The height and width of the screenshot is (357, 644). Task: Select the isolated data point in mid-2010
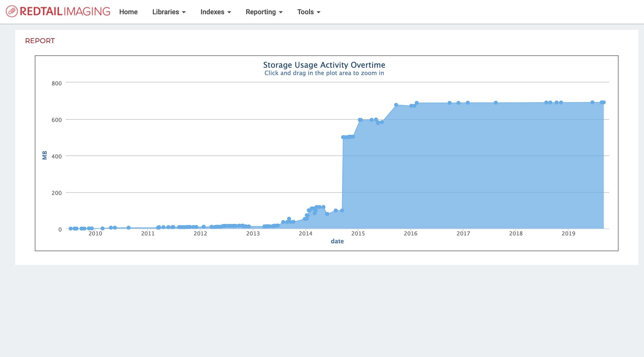[128, 228]
